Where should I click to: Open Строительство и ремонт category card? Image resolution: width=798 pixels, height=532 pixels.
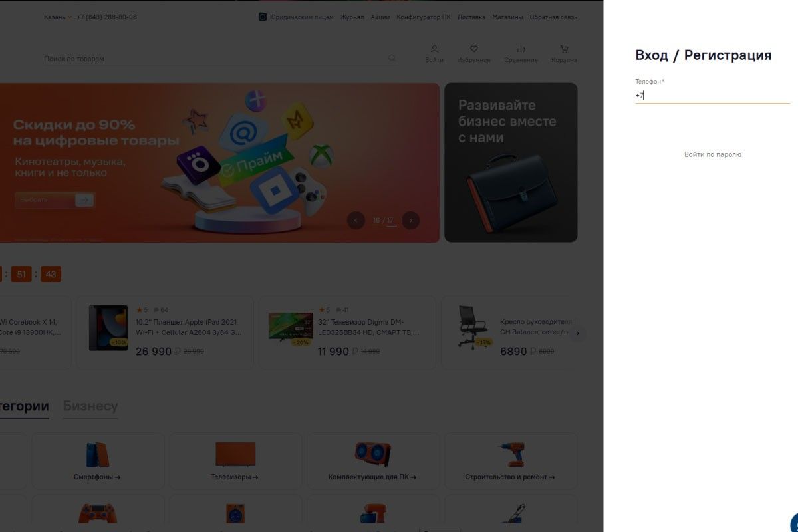click(x=510, y=461)
